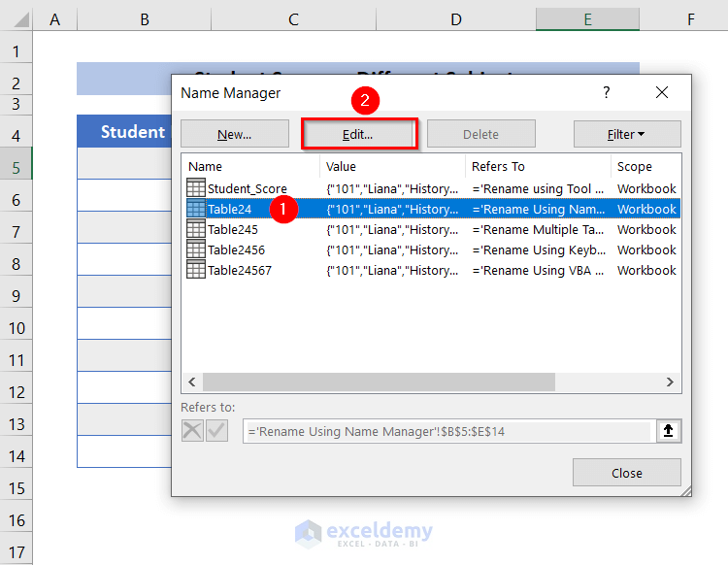Sort by the Value column header
This screenshot has height=565, width=728.
(392, 166)
